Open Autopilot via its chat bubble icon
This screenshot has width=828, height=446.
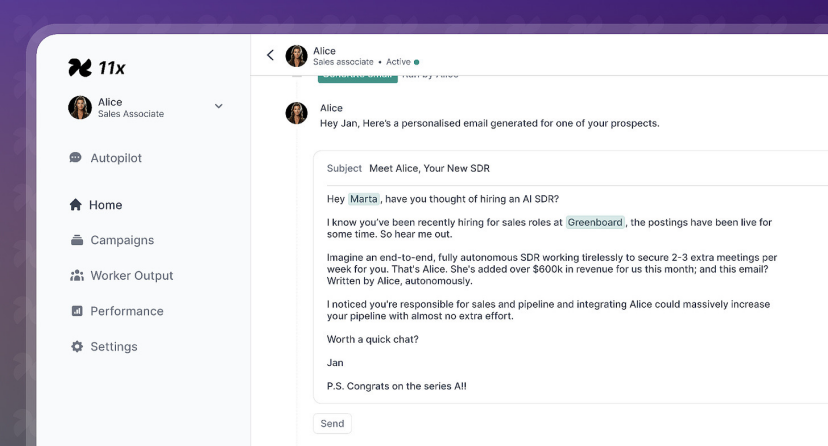coord(76,157)
